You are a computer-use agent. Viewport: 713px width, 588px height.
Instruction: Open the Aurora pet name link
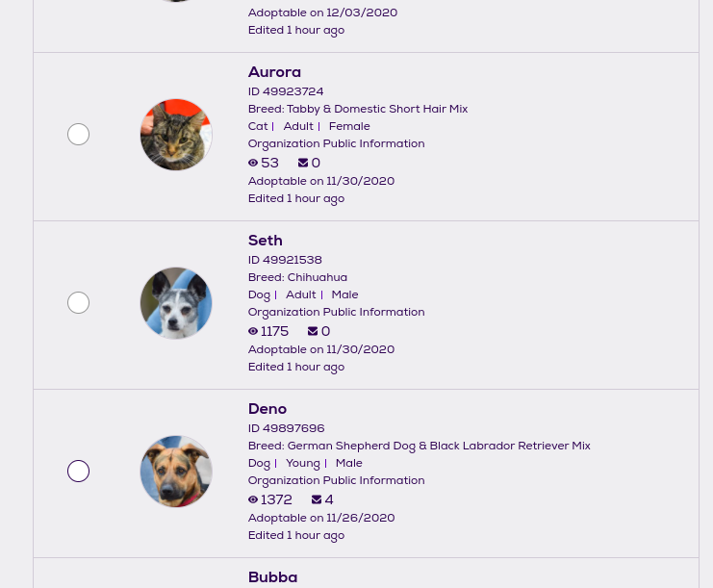[274, 72]
